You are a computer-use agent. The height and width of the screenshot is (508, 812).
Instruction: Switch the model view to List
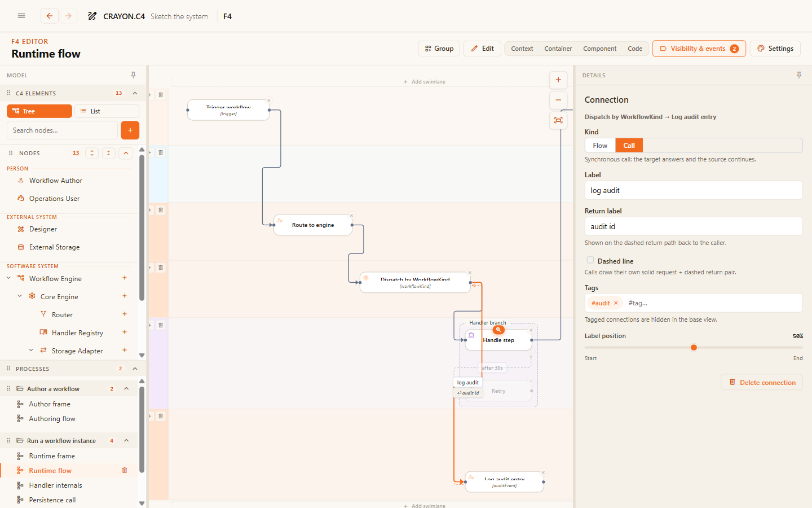pos(107,111)
